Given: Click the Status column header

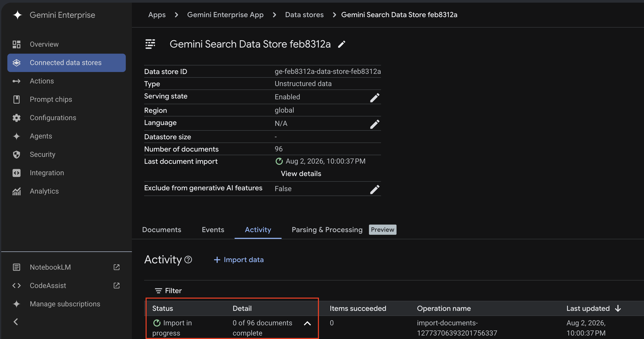Looking at the screenshot, I should (x=163, y=309).
